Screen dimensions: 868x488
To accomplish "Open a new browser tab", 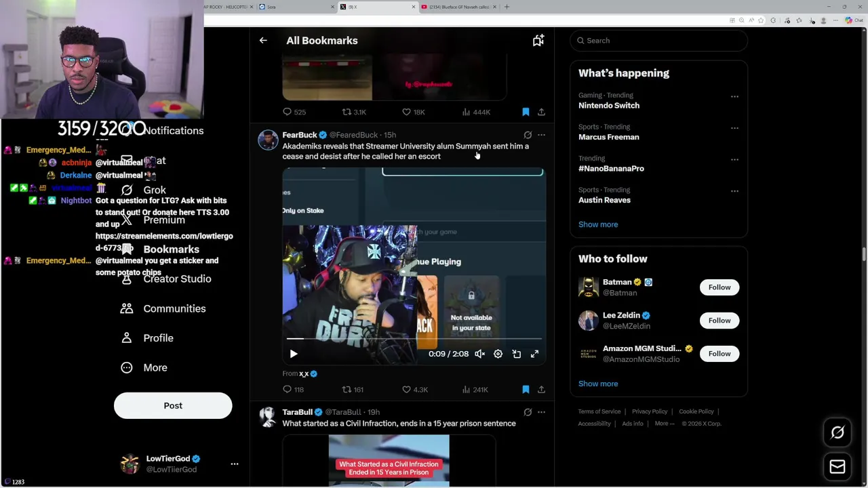I will click(507, 7).
